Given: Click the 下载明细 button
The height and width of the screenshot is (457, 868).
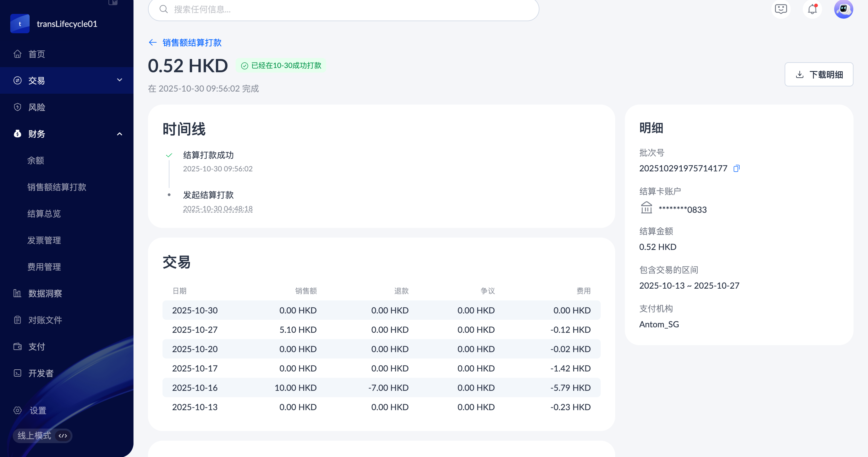Looking at the screenshot, I should tap(818, 75).
